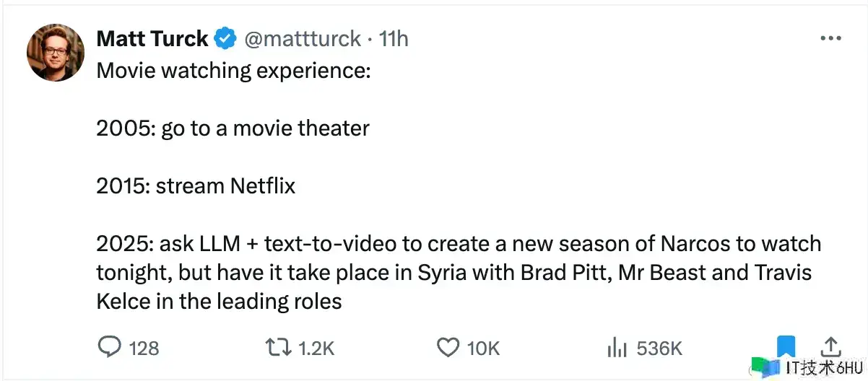Click the 1.2K retweet count
Image resolution: width=868 pixels, height=381 pixels.
click(316, 349)
